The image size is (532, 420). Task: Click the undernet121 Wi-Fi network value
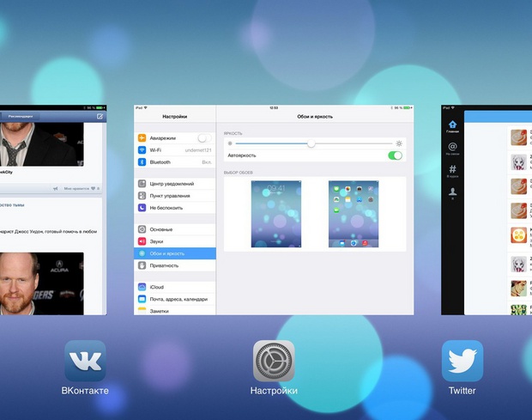point(198,150)
